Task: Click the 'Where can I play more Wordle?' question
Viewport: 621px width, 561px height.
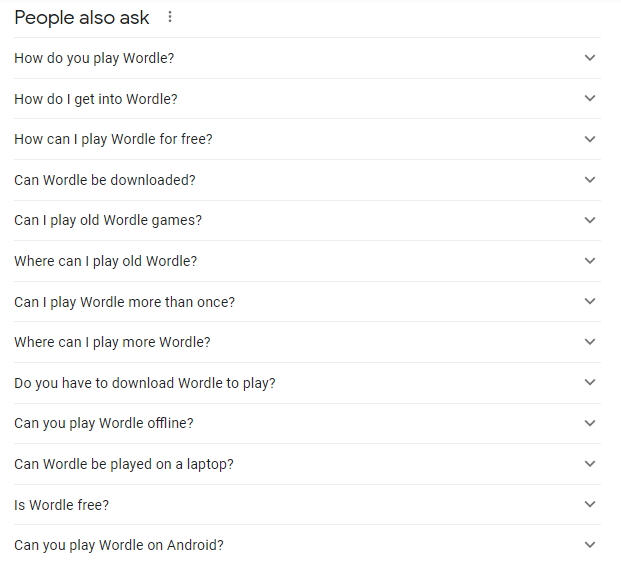Action: 112,342
